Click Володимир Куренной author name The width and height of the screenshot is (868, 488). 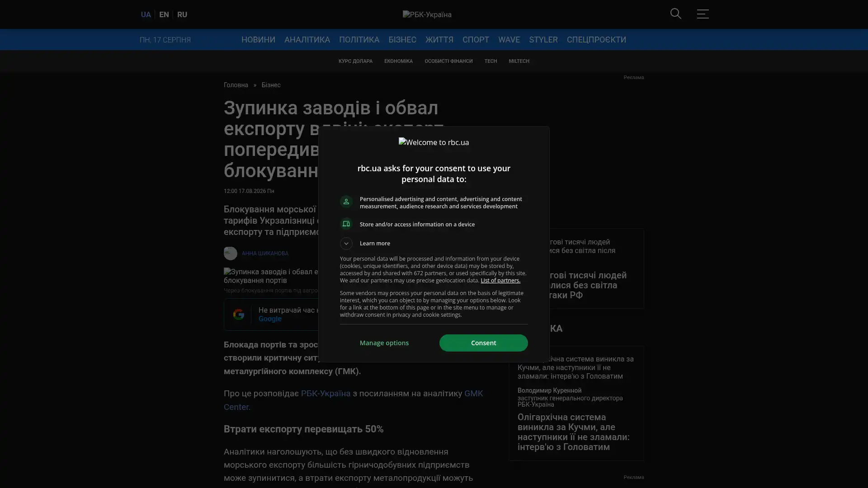pos(549,390)
